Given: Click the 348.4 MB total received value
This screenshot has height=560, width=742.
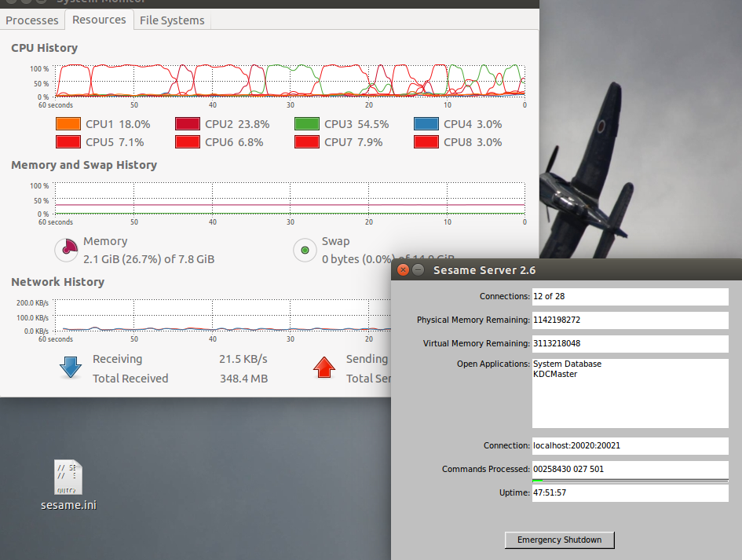Looking at the screenshot, I should [x=243, y=379].
